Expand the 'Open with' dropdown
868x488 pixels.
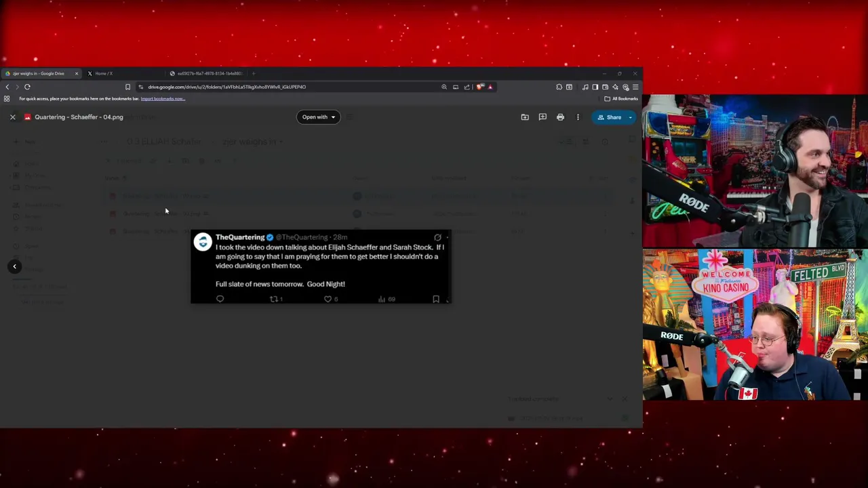[x=319, y=117]
